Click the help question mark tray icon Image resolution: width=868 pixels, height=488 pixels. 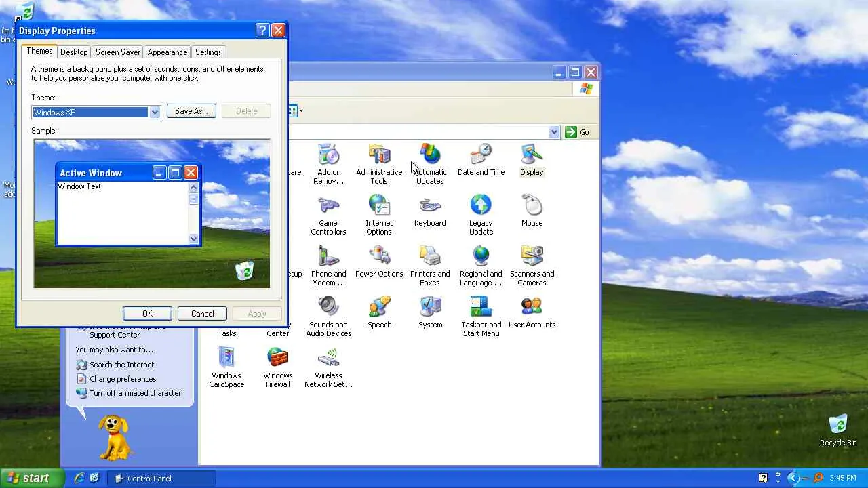click(763, 478)
